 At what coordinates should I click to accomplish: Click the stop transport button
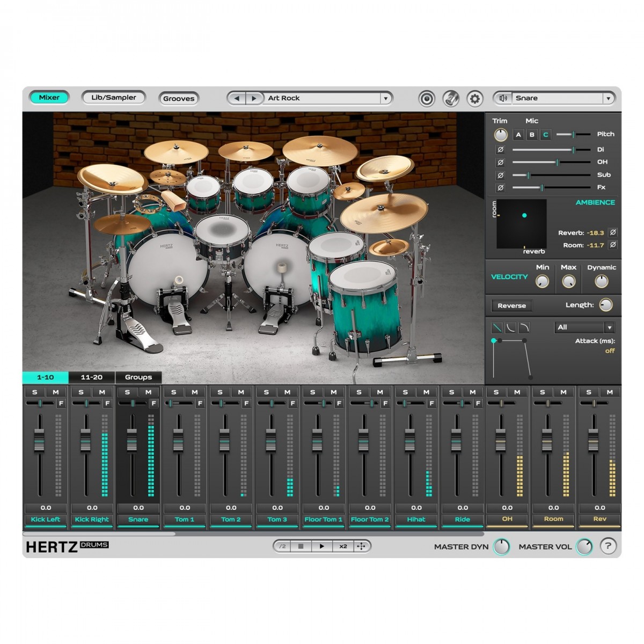(301, 546)
